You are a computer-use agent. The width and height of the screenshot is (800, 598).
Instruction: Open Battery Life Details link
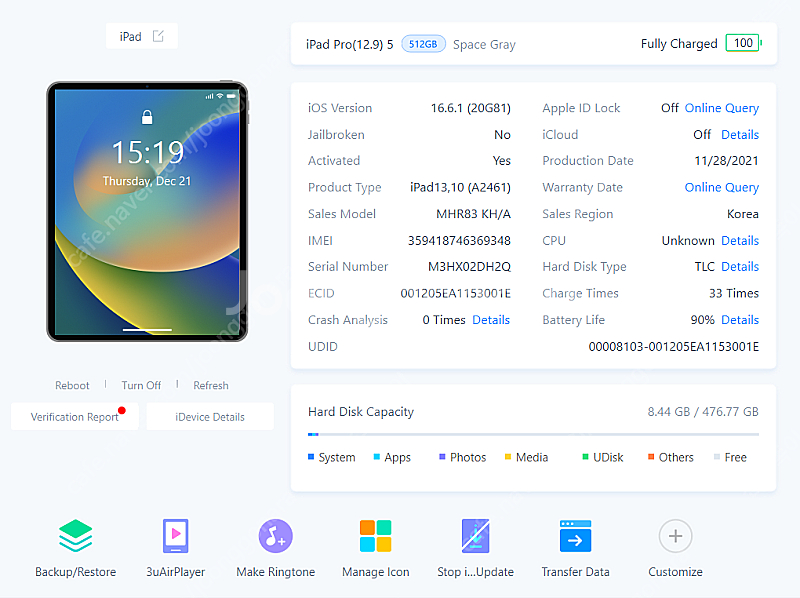click(x=740, y=320)
